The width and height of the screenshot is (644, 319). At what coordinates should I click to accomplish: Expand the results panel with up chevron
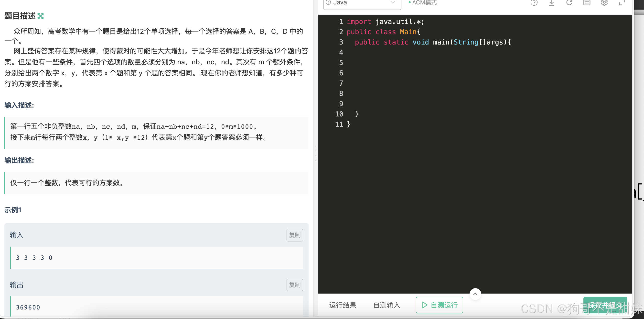pyautogui.click(x=475, y=294)
